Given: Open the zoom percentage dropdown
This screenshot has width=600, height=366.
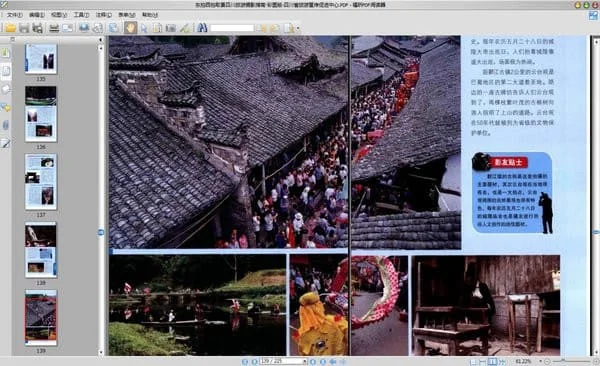Looking at the screenshot, I should pyautogui.click(x=541, y=361).
